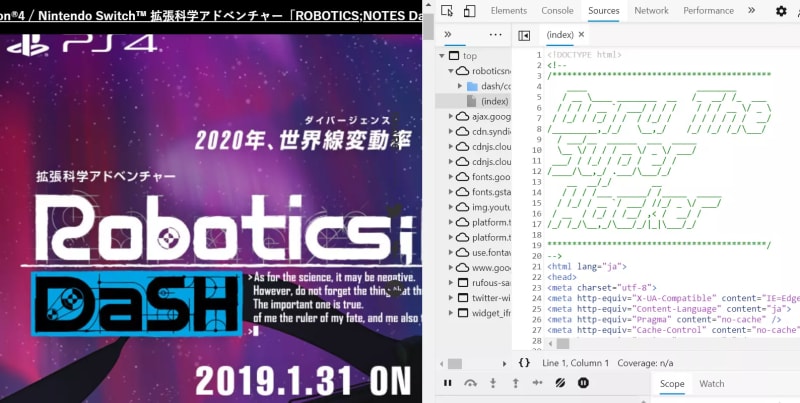This screenshot has height=403, width=800.
Task: Select the Sources tab
Action: (x=604, y=10)
